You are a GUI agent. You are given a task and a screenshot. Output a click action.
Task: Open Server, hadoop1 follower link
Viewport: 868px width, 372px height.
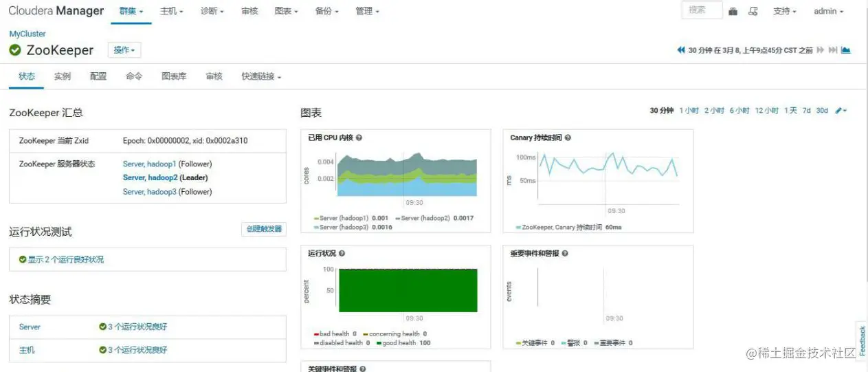click(x=150, y=164)
